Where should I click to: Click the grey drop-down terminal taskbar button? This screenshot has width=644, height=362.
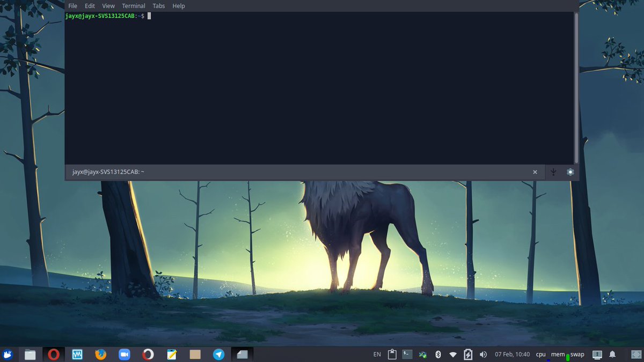point(242,354)
